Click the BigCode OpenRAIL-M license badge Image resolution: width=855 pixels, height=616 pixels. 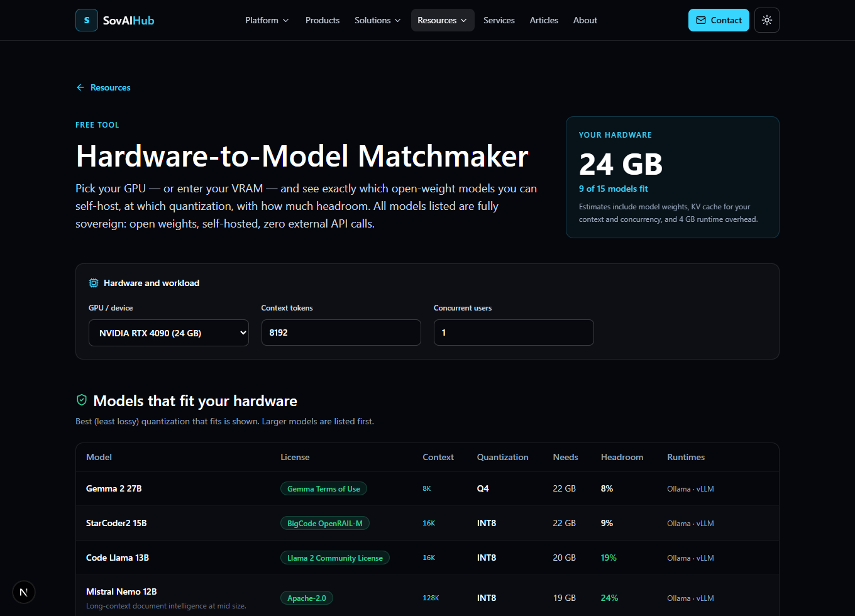coord(325,523)
